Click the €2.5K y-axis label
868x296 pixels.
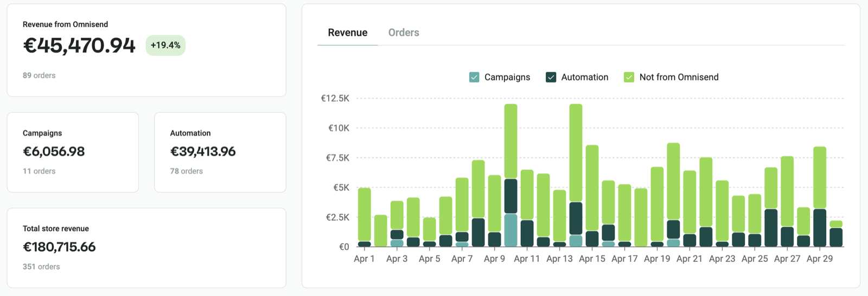click(337, 217)
